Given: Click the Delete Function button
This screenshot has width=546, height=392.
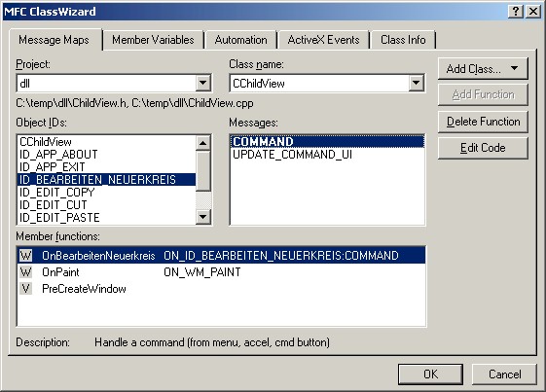Looking at the screenshot, I should tap(483, 122).
